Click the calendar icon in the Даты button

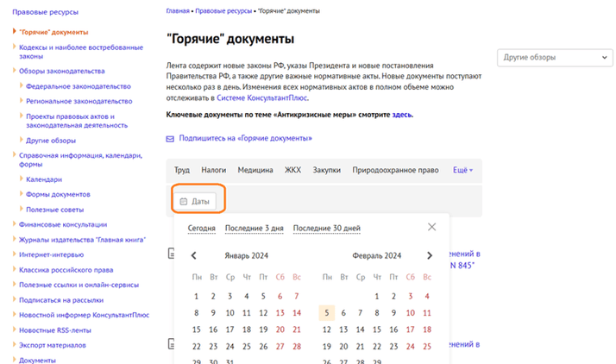[x=183, y=201]
